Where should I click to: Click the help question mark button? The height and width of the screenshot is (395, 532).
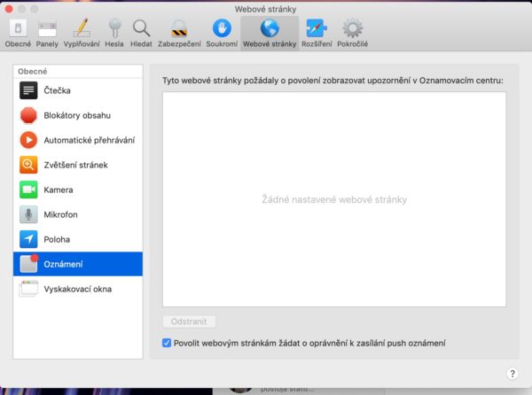pyautogui.click(x=512, y=374)
